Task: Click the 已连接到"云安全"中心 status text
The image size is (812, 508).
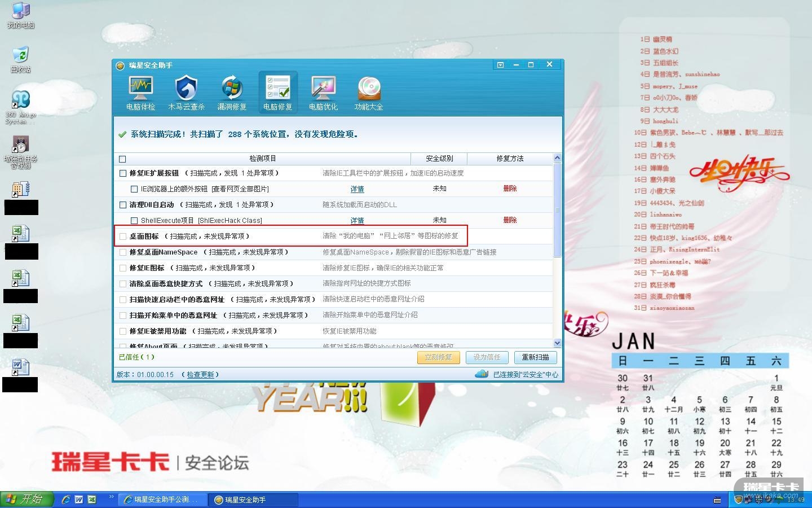Action: [526, 374]
